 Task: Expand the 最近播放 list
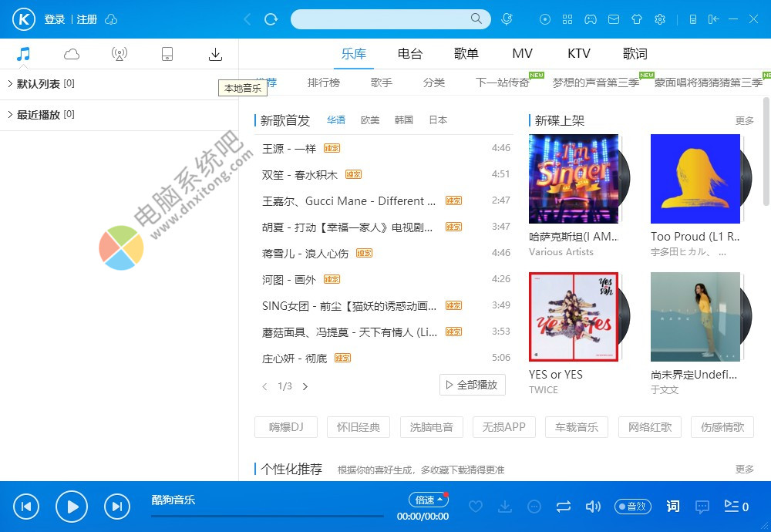(x=10, y=115)
